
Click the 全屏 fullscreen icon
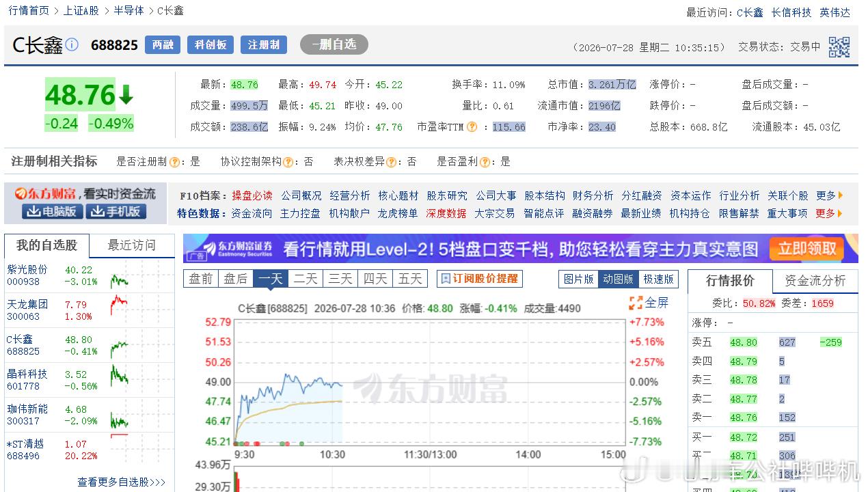point(636,303)
